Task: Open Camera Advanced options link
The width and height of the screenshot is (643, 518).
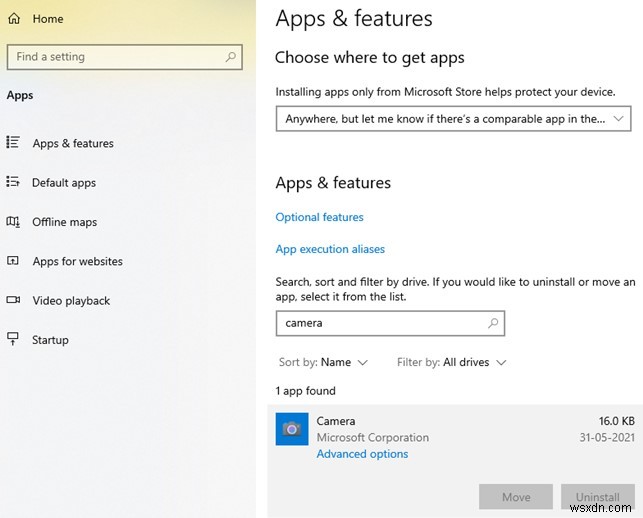Action: click(x=363, y=454)
